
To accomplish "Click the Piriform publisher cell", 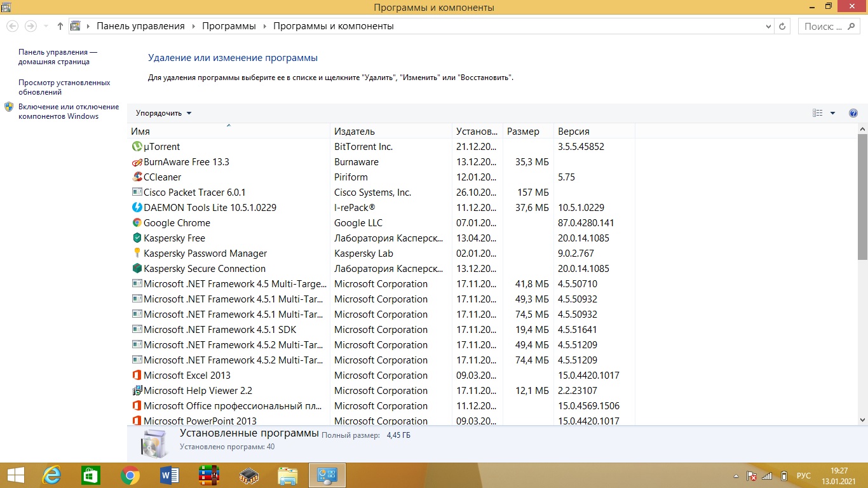I will tap(351, 177).
